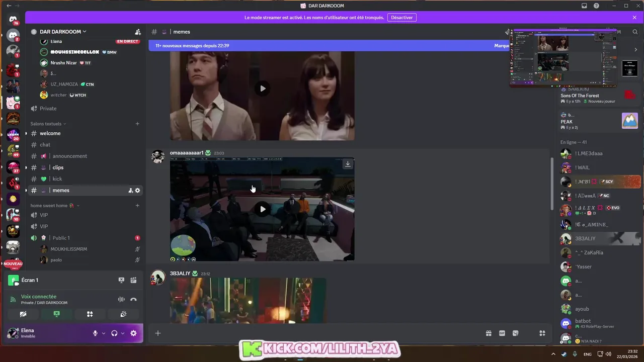This screenshot has height=362, width=644.
Task: Open user settings gear next to Elena
Action: coord(133,333)
